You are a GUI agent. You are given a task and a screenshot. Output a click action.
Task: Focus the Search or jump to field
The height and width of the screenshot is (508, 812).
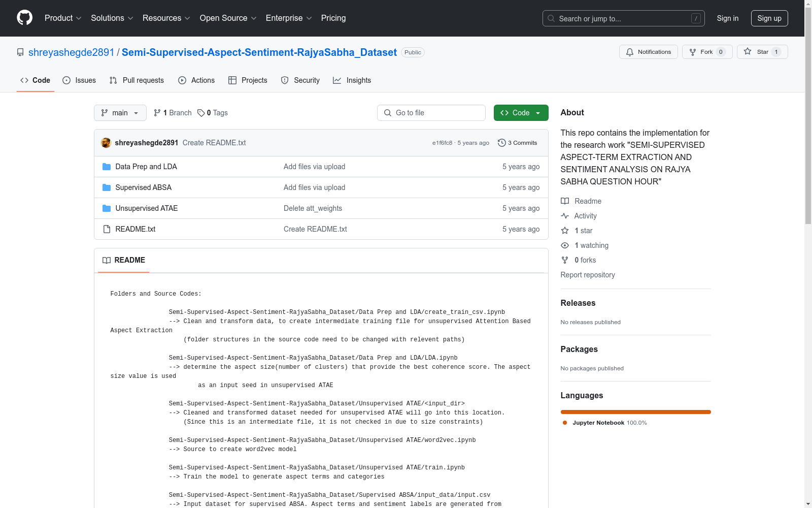coord(624,18)
